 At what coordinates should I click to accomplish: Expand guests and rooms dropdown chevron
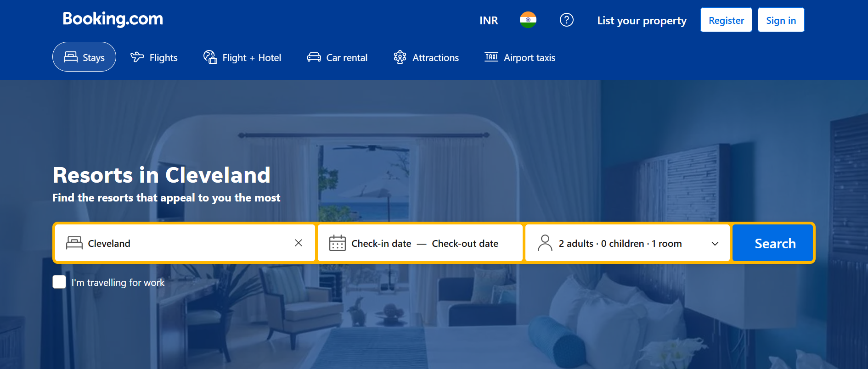(715, 243)
